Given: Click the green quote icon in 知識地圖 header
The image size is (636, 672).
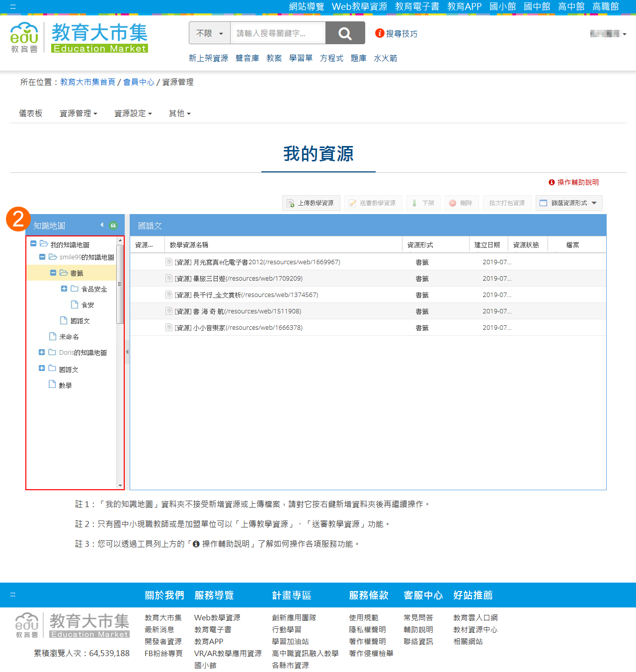Looking at the screenshot, I should tap(113, 225).
